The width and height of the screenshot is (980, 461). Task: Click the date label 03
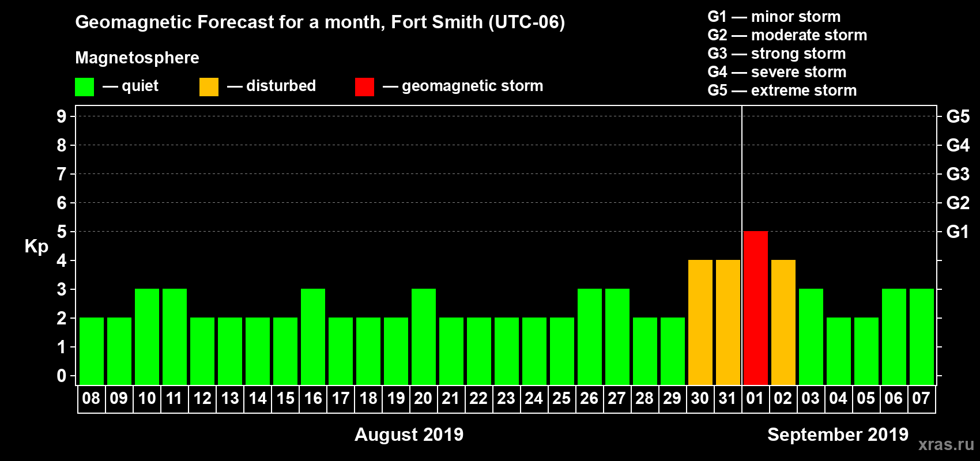811,398
